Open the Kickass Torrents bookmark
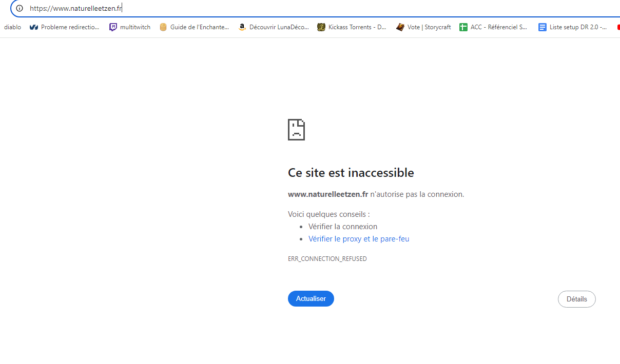This screenshot has height=364, width=620. 352,27
